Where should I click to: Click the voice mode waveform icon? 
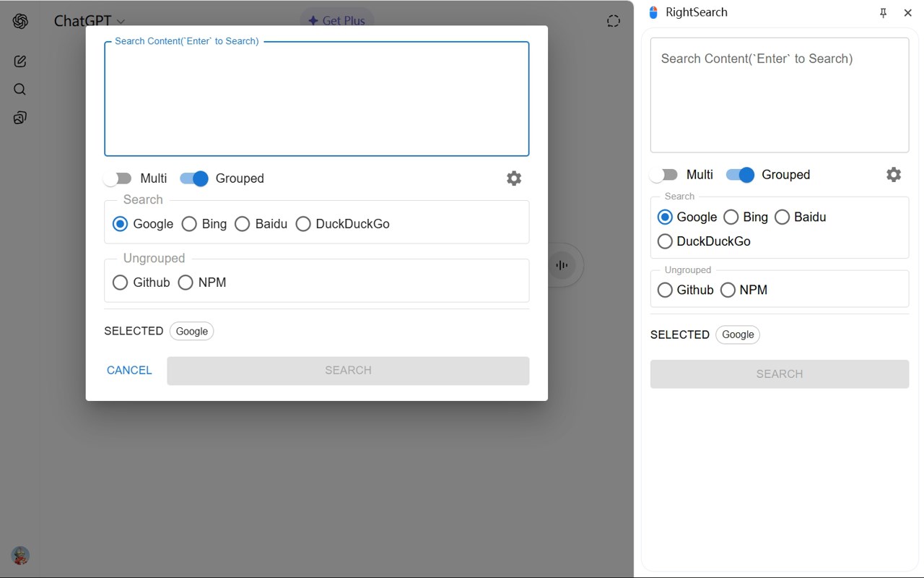(562, 265)
